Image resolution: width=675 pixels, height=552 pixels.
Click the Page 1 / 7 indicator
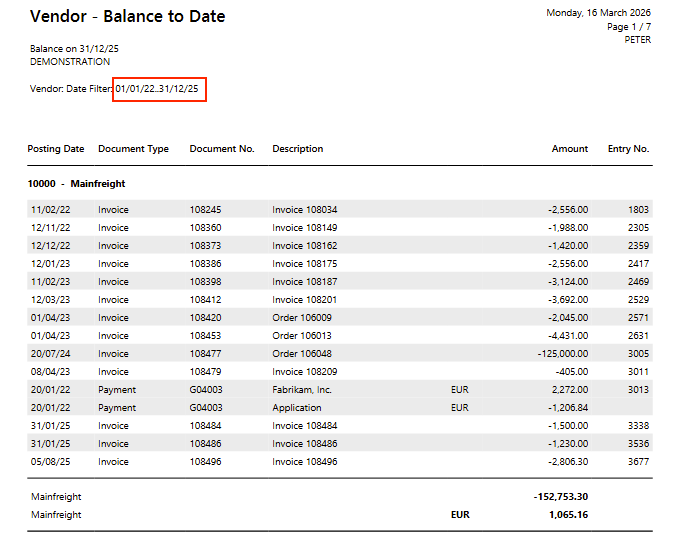coord(628,26)
